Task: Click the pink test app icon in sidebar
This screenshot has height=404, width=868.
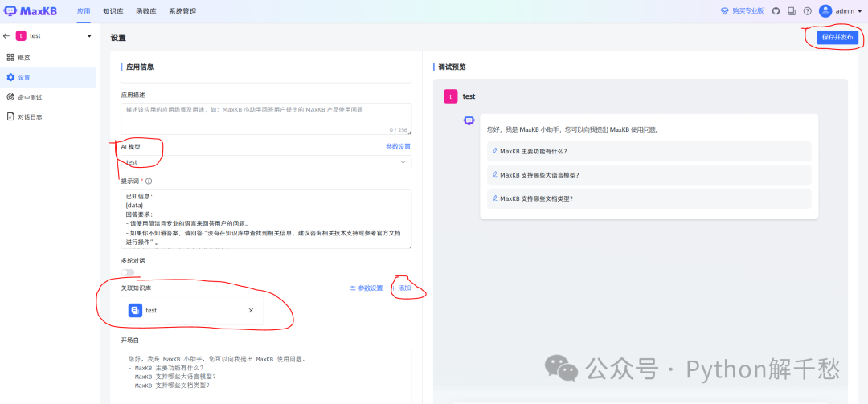Action: (21, 36)
